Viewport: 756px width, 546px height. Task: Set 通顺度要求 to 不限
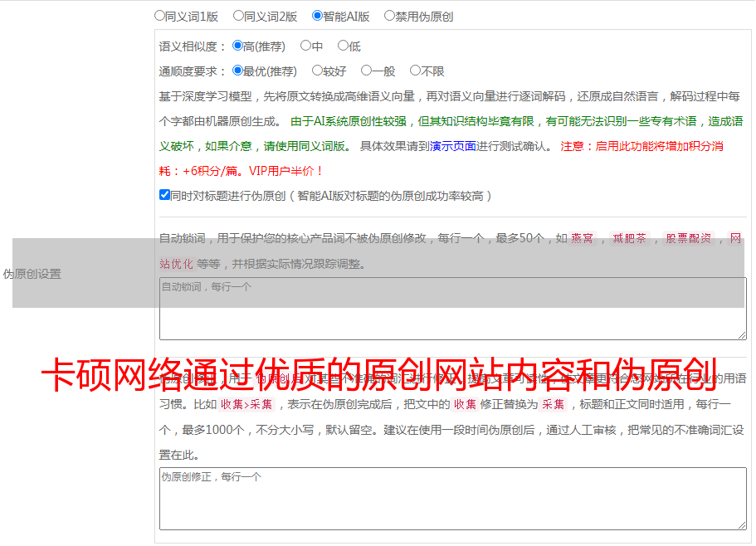pos(415,71)
